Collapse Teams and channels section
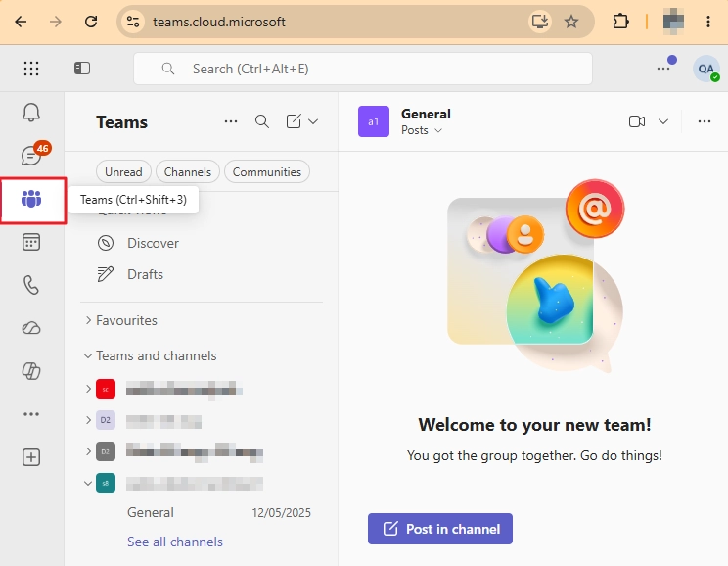The image size is (728, 566). tap(88, 356)
